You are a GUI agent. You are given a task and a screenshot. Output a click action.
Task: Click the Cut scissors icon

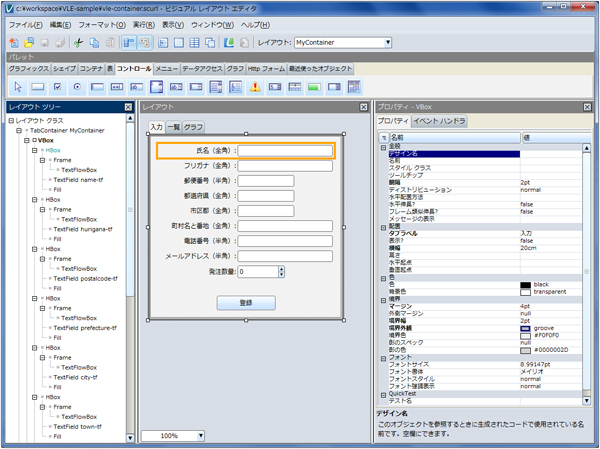78,42
